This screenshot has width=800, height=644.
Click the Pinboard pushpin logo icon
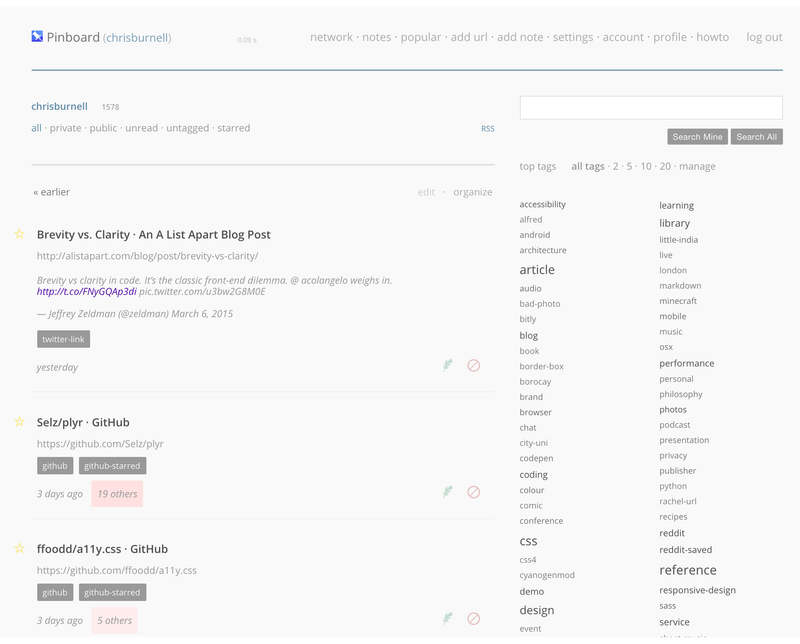(x=37, y=36)
